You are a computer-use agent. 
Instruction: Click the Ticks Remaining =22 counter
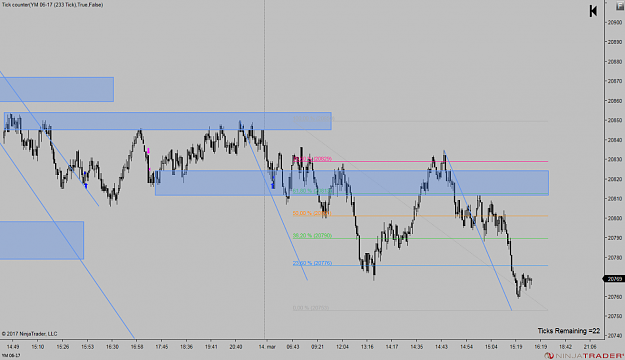click(568, 331)
